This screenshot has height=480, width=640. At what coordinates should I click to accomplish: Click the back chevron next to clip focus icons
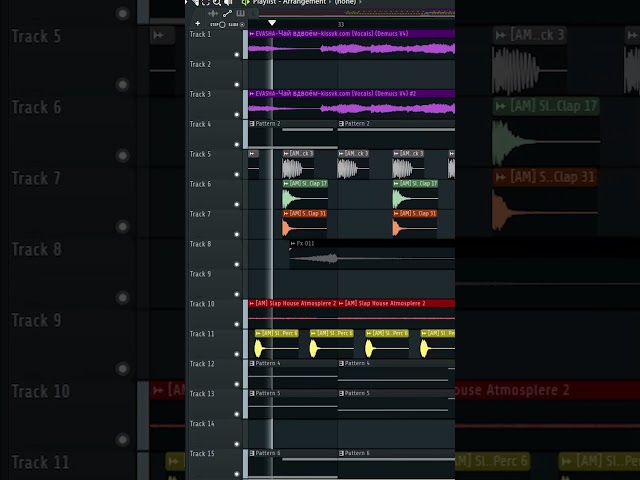point(253,13)
